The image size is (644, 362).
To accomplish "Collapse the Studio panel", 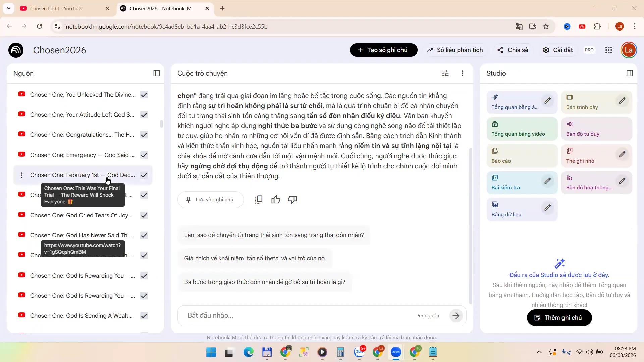I will (x=630, y=73).
